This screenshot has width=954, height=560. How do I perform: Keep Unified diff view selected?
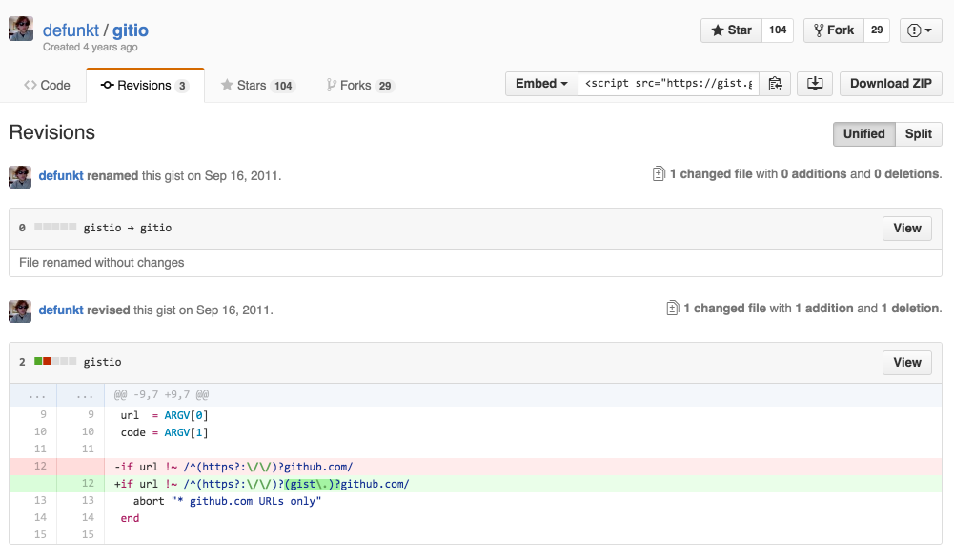coord(863,134)
